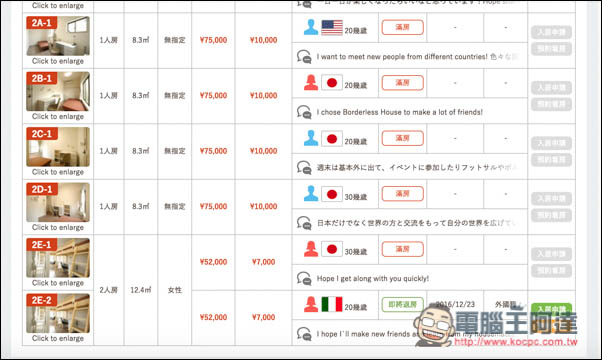Click 'Hope I get along with you quickly!' comment
602x360 pixels.
point(372,279)
